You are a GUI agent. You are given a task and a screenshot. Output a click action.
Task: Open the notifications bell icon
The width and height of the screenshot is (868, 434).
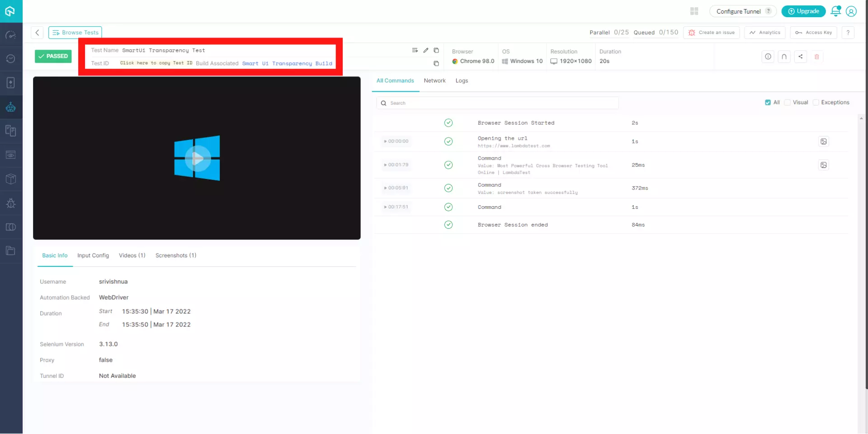(x=835, y=11)
